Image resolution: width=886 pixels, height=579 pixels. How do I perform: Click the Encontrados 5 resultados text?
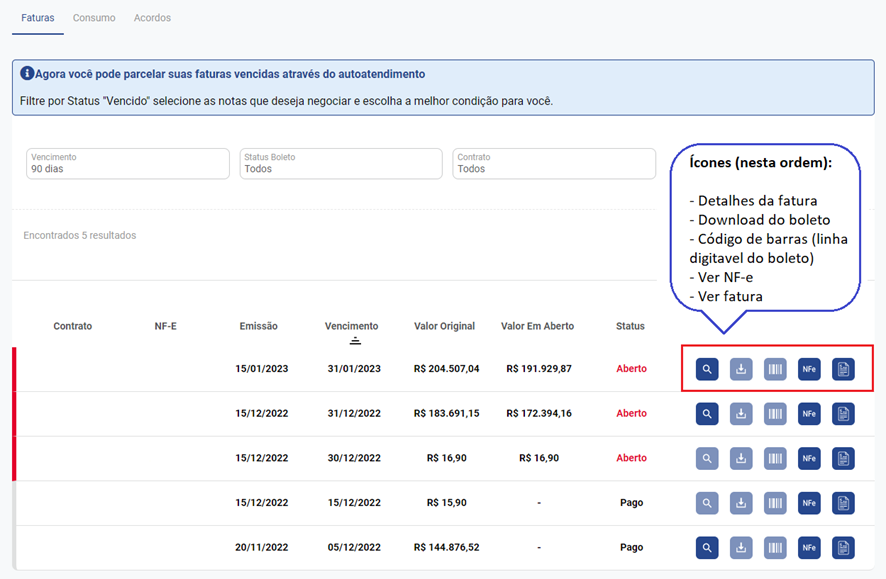pyautogui.click(x=80, y=236)
